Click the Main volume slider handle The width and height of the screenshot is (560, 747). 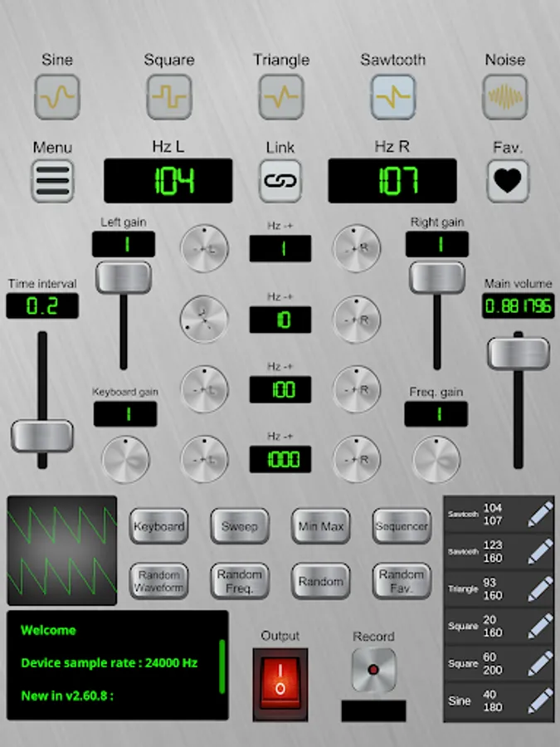pos(519,354)
